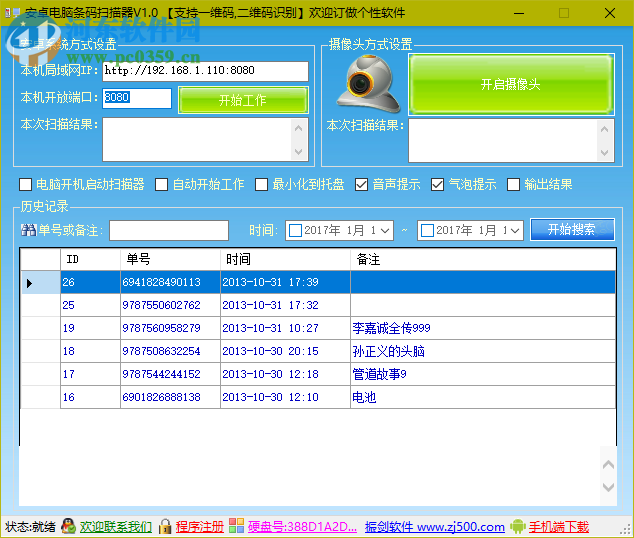Select ID cell 17
Image resolution: width=634 pixels, height=538 pixels.
pos(91,374)
